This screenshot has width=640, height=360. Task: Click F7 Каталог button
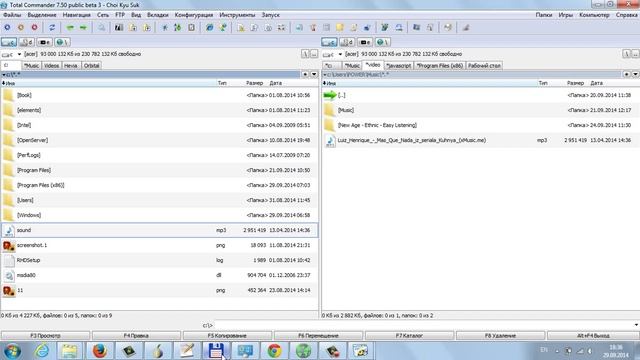pos(409,336)
